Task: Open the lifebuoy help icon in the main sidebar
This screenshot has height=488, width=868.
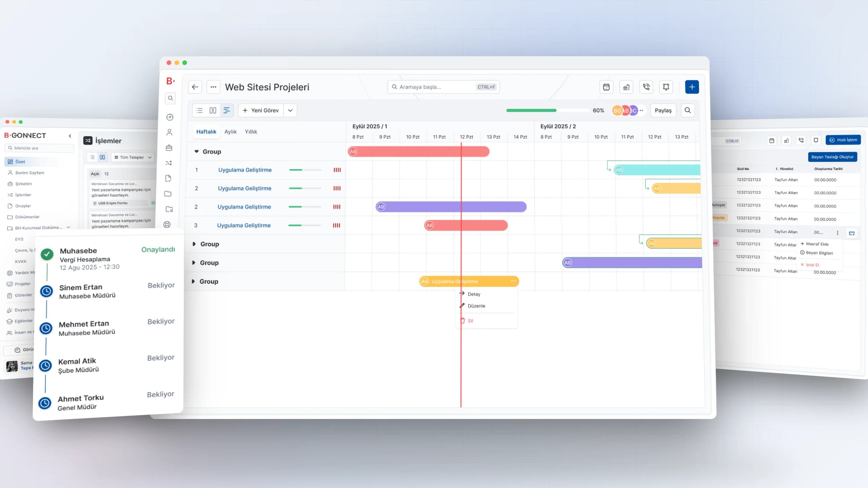Action: tap(167, 224)
